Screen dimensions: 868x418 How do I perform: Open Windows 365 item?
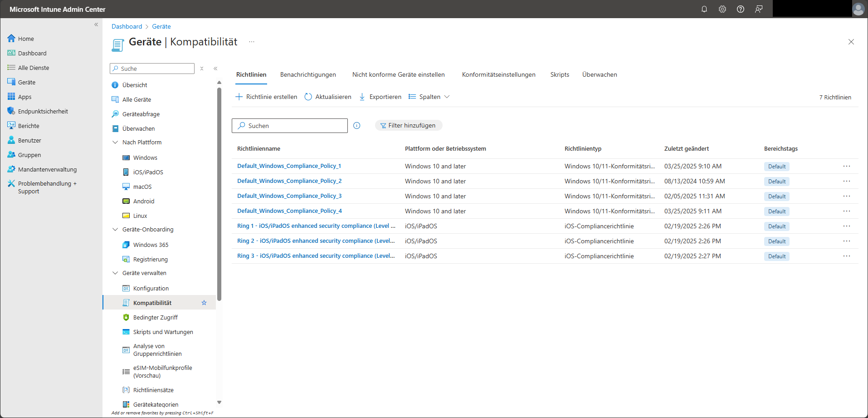coord(151,245)
